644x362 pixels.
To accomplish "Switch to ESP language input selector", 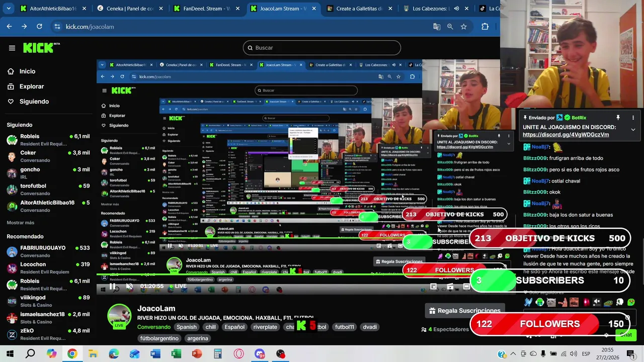I will coord(586,354).
